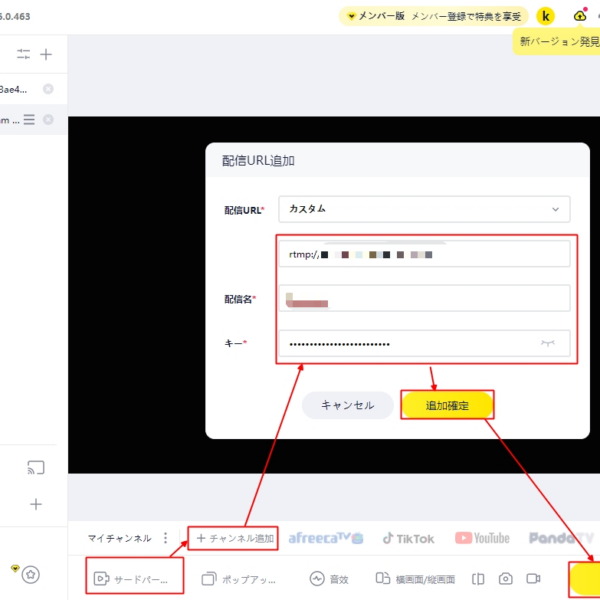Click the mirror flip icon in bottom toolbar
600x600 pixels.
point(479,578)
